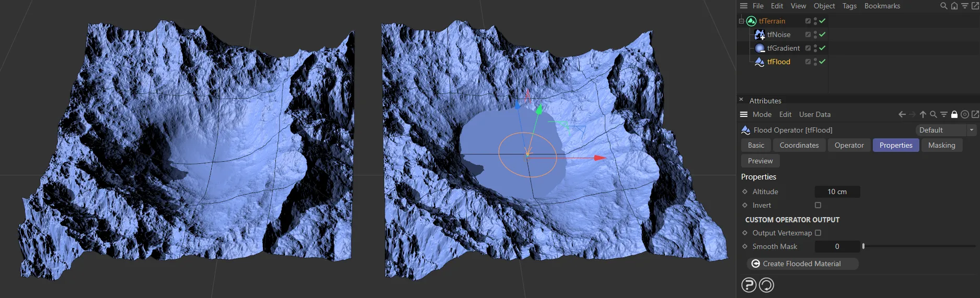Click the home icon in Object Manager

pyautogui.click(x=954, y=6)
